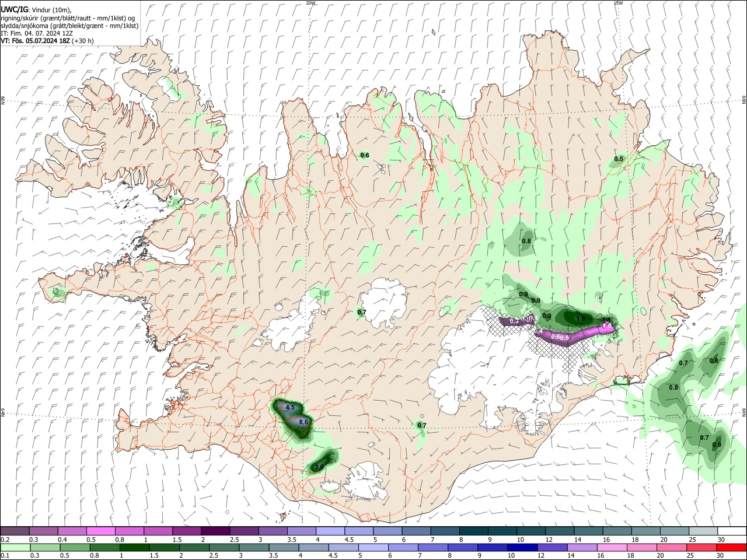Viewport: 747px width, 560px height.
Task: Pick the bright pink 0.5 swatch in the upper snow scale
Action: pyautogui.click(x=101, y=531)
